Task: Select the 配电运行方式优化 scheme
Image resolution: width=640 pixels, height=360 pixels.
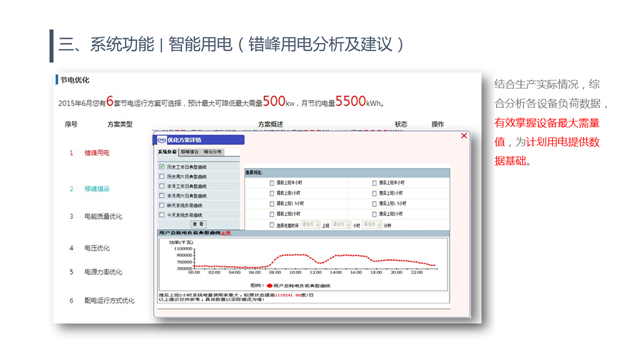Action: click(x=109, y=300)
